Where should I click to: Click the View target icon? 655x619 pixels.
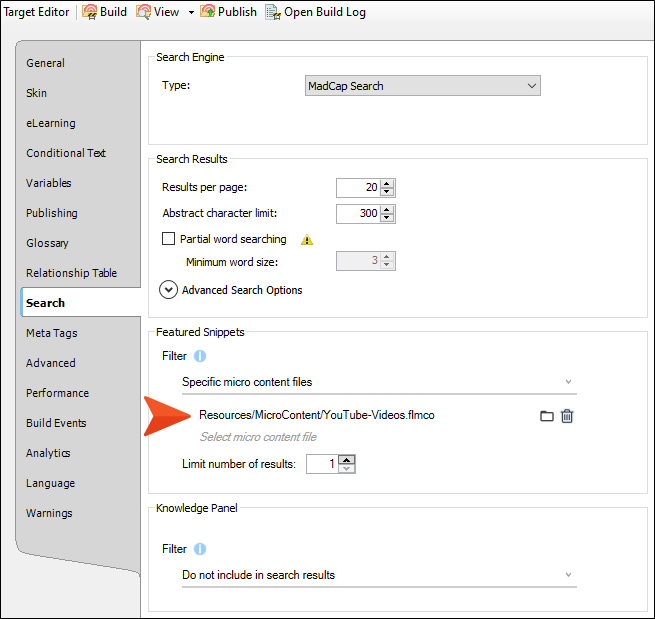(x=143, y=12)
